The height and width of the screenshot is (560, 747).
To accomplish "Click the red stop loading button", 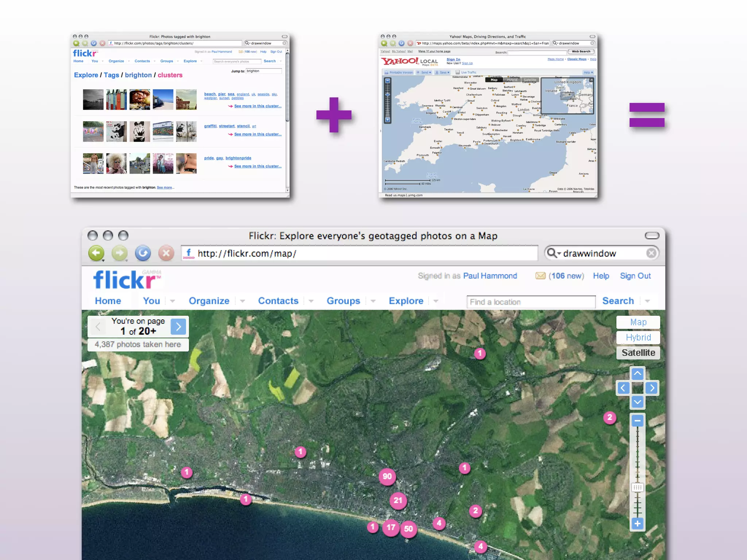I will (x=166, y=253).
